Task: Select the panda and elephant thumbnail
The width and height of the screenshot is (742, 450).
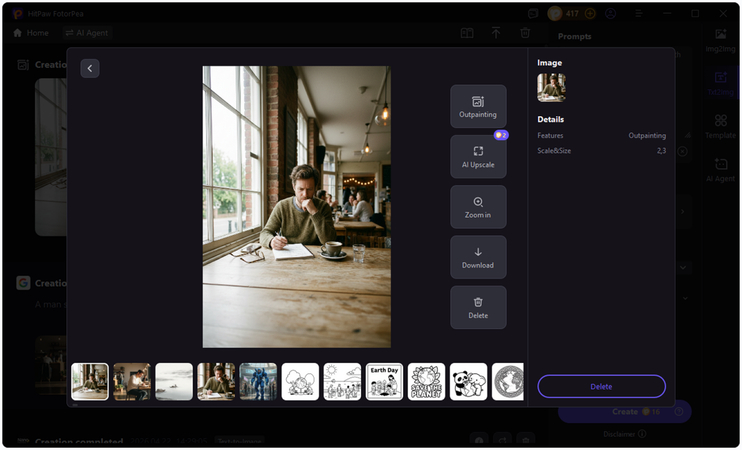Action: [x=468, y=382]
